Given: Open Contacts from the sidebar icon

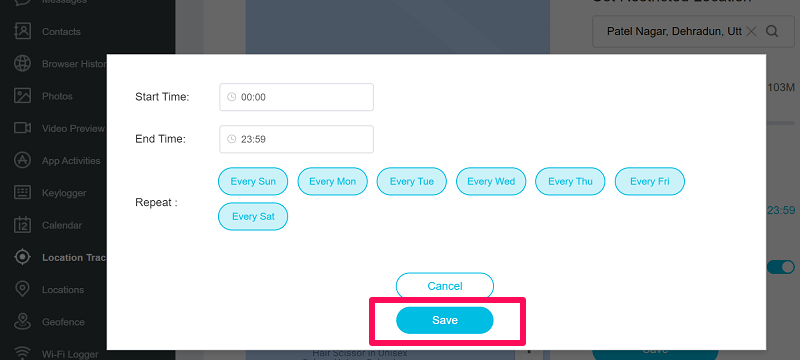Looking at the screenshot, I should (22, 32).
